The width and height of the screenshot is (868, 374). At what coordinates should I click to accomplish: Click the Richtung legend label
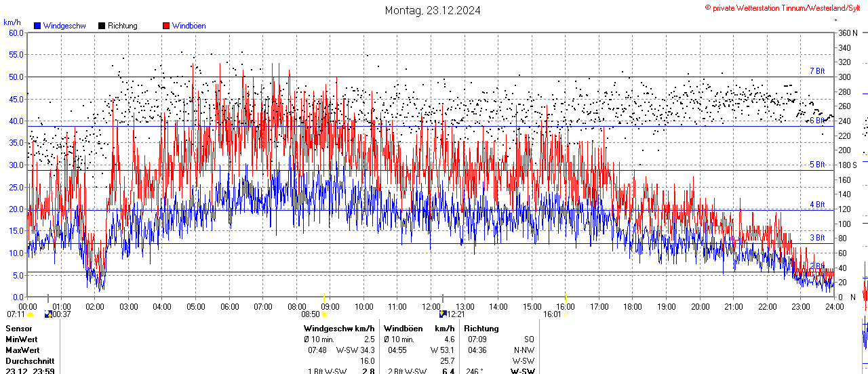(123, 26)
